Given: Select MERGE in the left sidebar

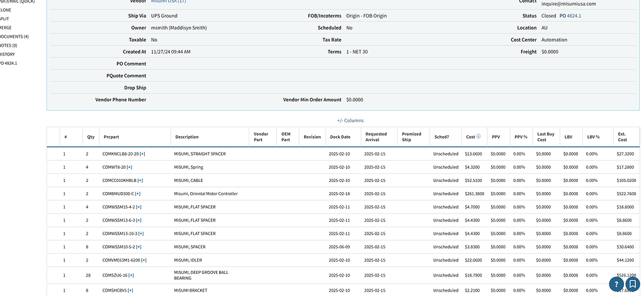Looking at the screenshot, I should (x=5, y=28).
